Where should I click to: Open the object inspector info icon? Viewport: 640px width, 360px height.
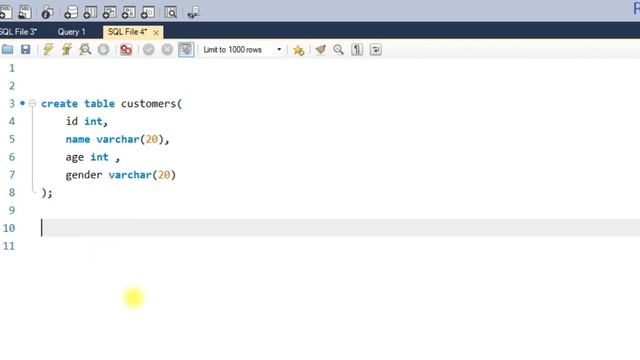(x=47, y=12)
